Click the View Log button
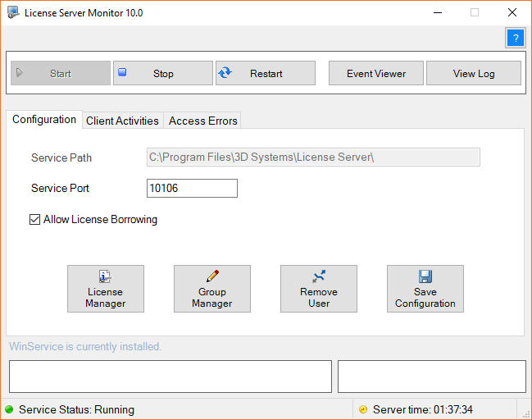Image resolution: width=532 pixels, height=420 pixels. 474,73
